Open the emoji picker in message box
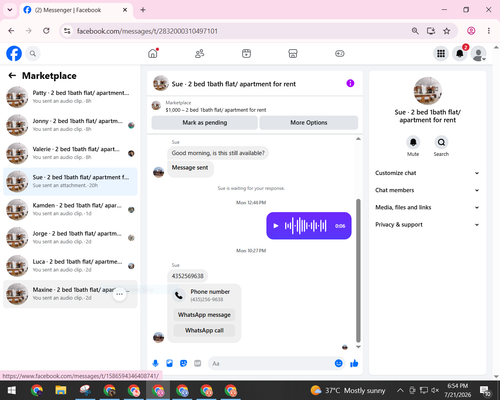This screenshot has width=500, height=400. coord(338,363)
